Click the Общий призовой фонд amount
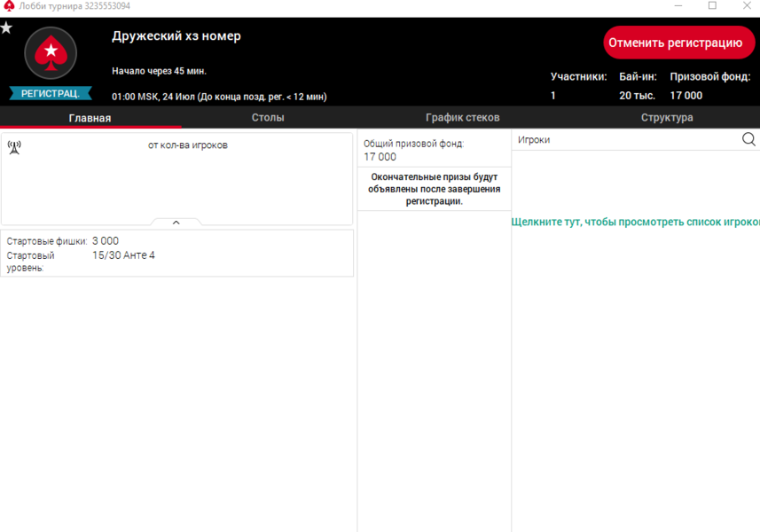The image size is (760, 532). click(380, 157)
